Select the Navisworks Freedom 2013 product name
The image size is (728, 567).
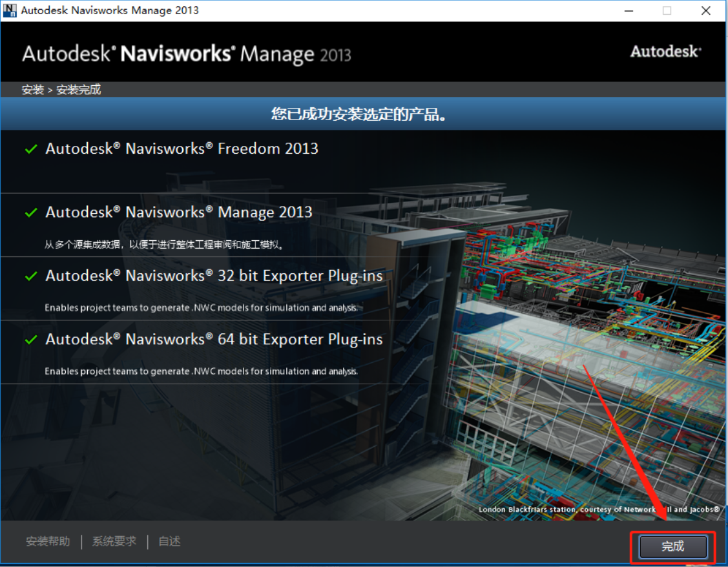(182, 149)
